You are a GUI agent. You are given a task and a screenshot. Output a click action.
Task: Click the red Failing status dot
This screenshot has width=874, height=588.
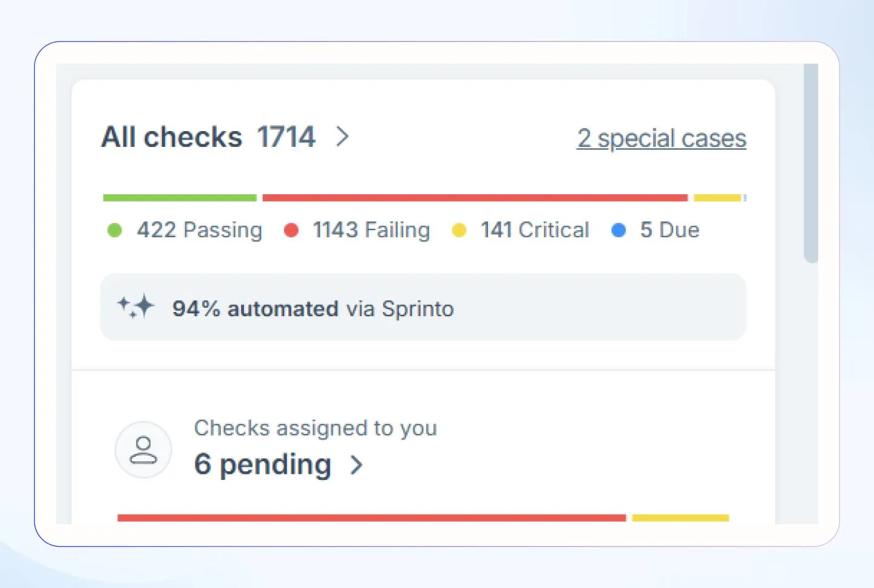[291, 231]
